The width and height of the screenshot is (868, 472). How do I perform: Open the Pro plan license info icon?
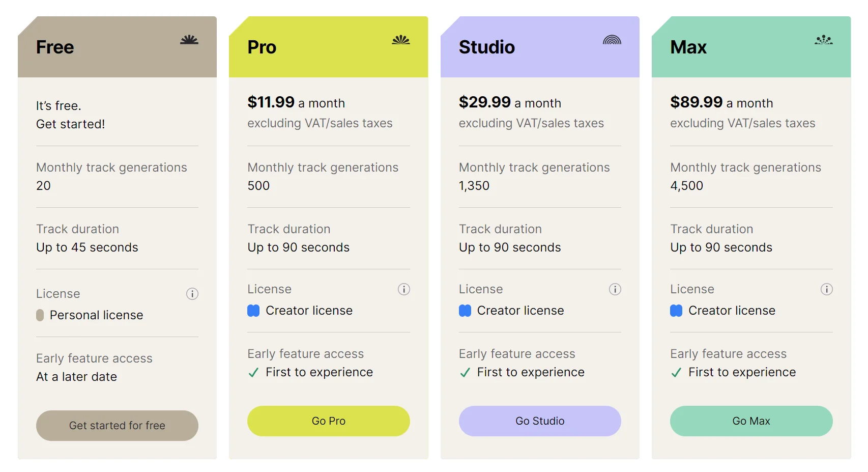pos(404,289)
